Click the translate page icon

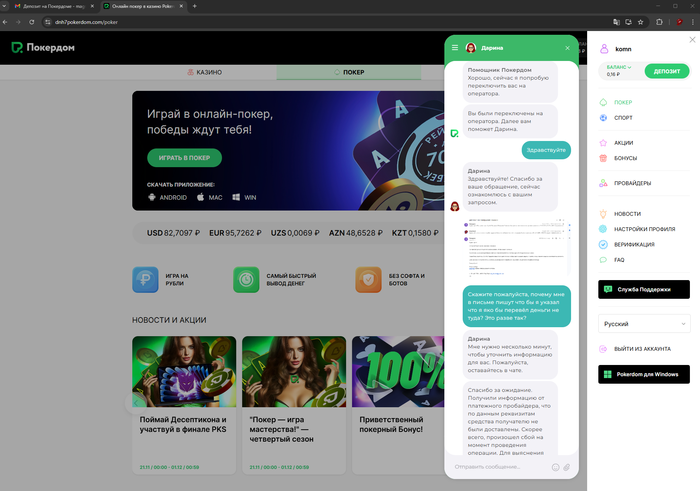coord(616,22)
